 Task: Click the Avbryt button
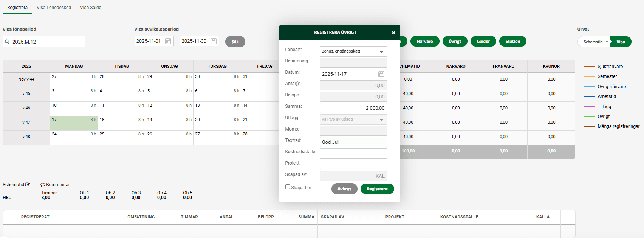pyautogui.click(x=344, y=189)
